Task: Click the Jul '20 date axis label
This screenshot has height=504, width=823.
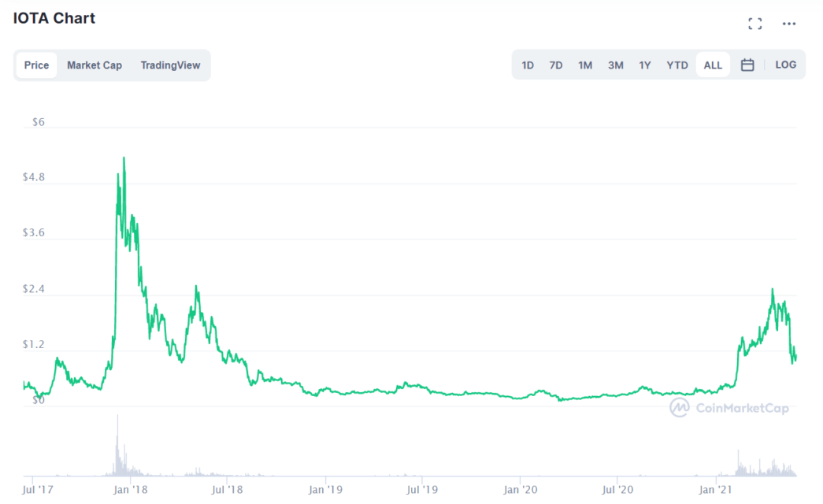Action: [617, 490]
